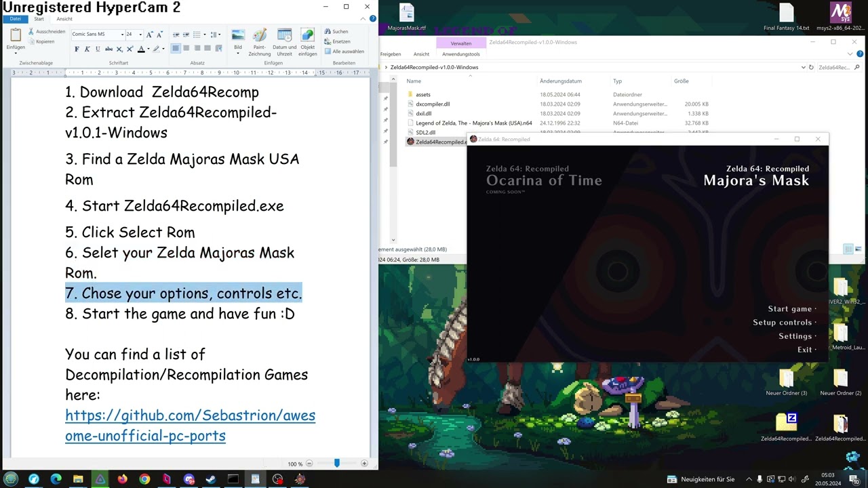868x488 pixels.
Task: Open the list style dropdown arrow
Action: [x=203, y=34]
